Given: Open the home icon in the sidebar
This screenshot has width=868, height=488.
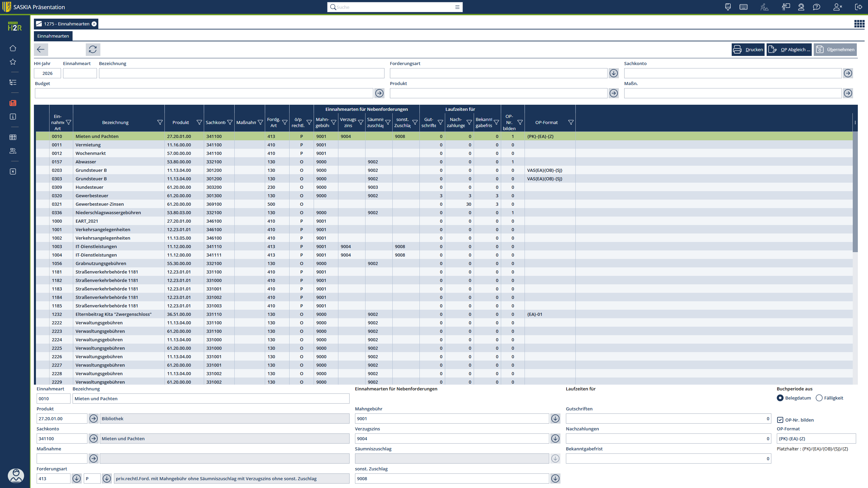Looking at the screenshot, I should pos(13,48).
